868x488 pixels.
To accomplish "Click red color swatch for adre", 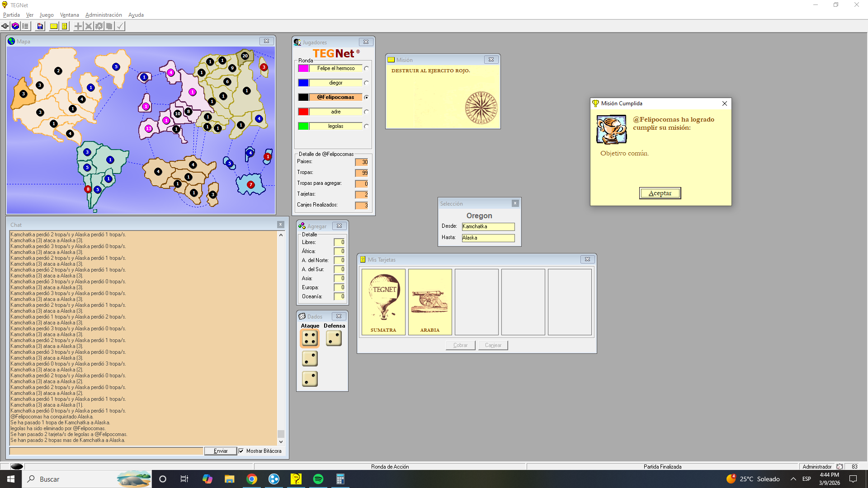I will (x=303, y=112).
